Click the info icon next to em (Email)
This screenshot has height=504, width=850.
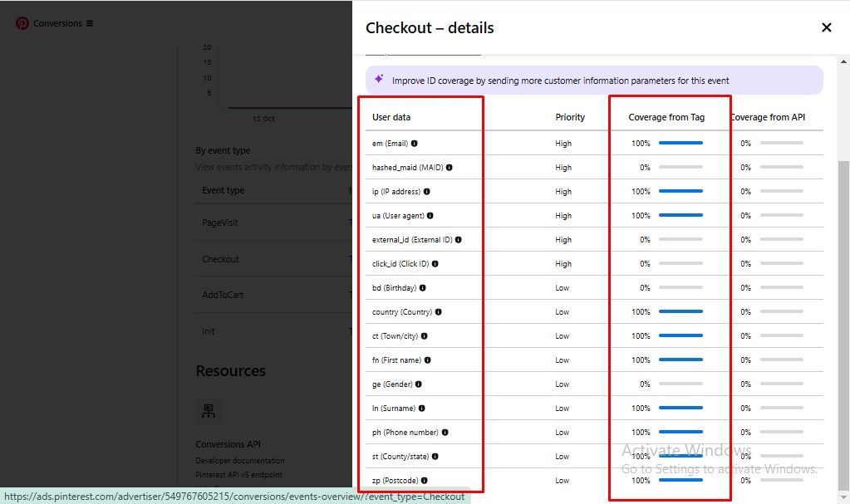(415, 144)
